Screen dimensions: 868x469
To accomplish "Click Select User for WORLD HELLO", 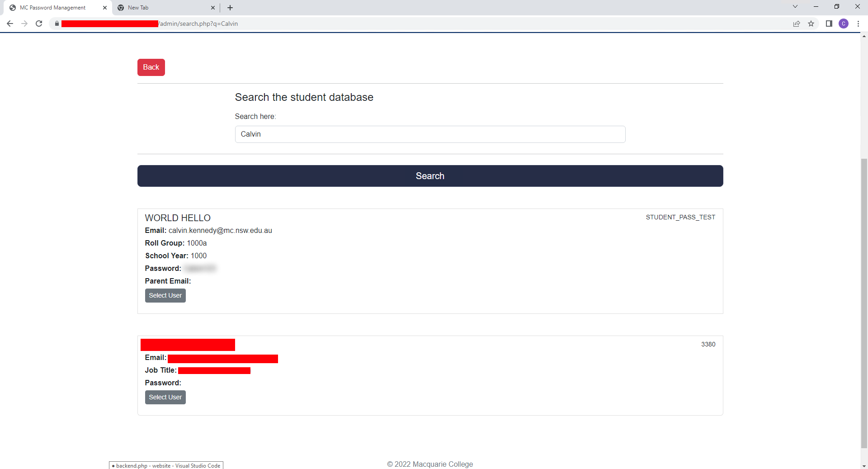I will (x=165, y=295).
